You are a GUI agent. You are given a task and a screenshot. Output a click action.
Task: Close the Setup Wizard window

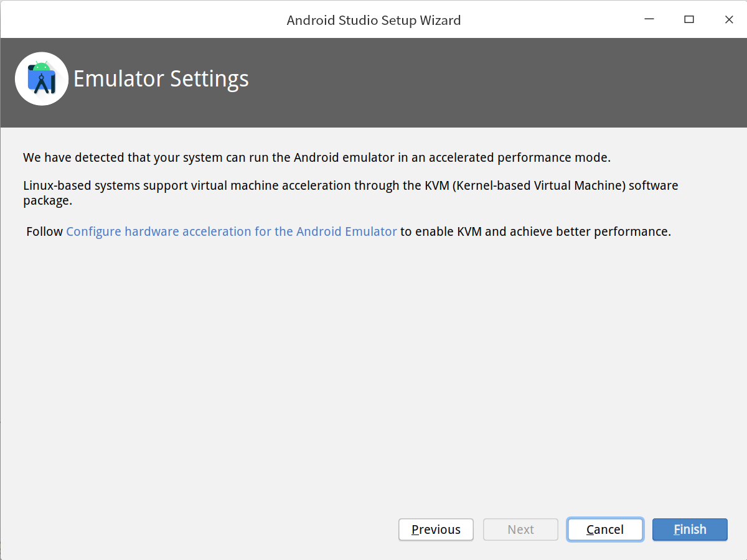[729, 20]
